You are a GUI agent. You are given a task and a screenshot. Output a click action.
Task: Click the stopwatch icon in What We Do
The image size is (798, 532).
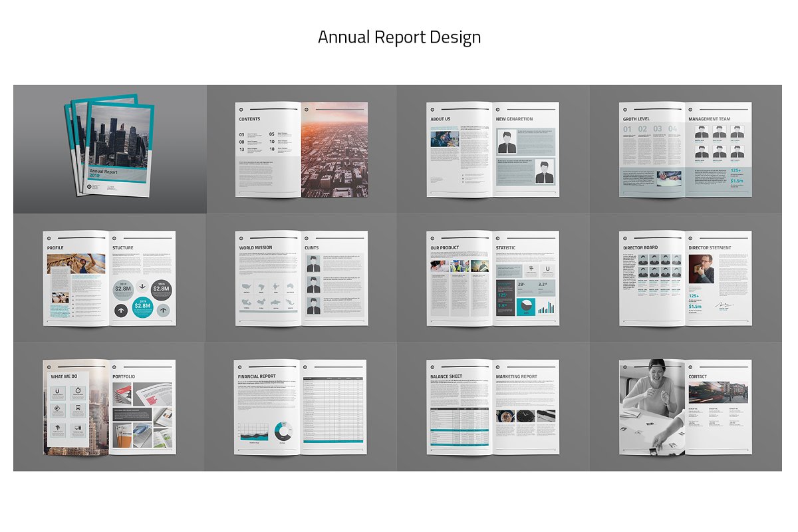76,392
